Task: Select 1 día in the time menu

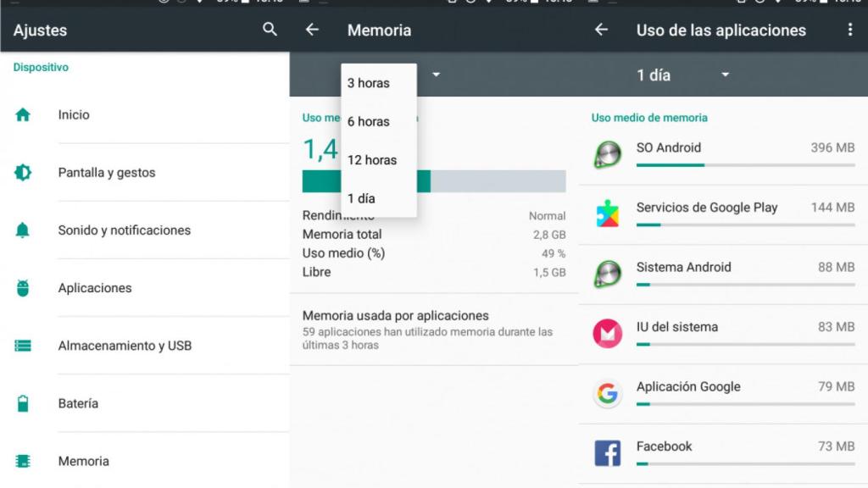Action: tap(361, 197)
